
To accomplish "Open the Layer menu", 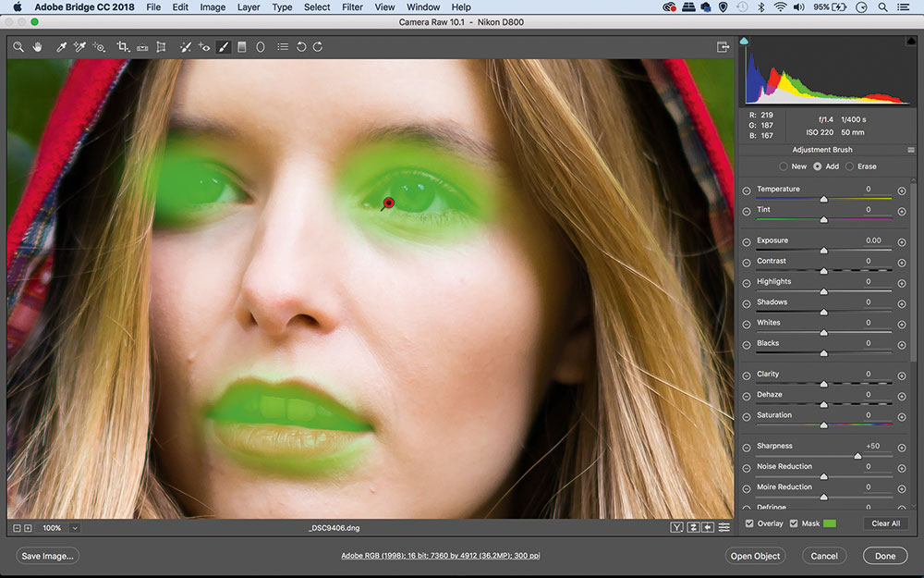I will click(249, 7).
